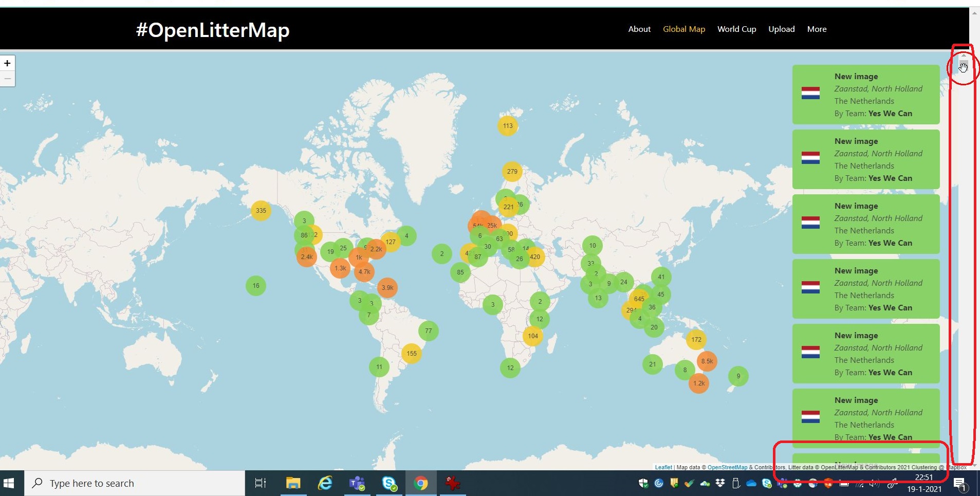Open the 645 cluster marker
980x496 pixels.
tap(639, 299)
